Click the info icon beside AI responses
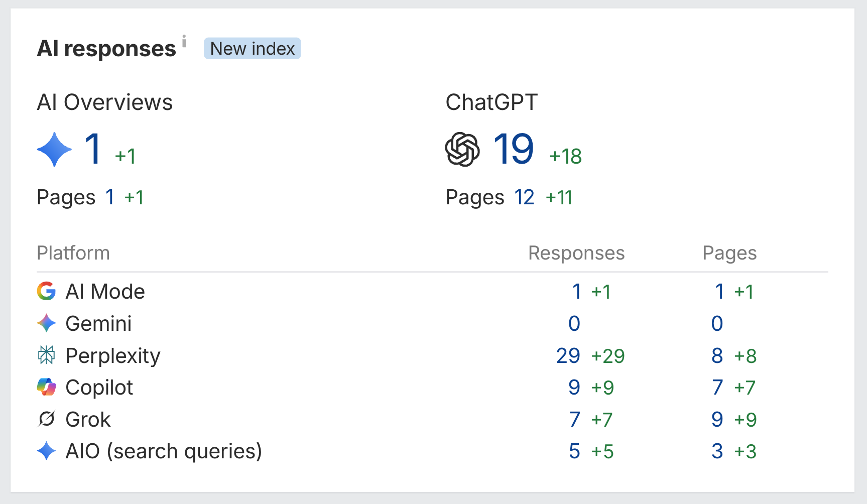The width and height of the screenshot is (867, 504). (184, 41)
